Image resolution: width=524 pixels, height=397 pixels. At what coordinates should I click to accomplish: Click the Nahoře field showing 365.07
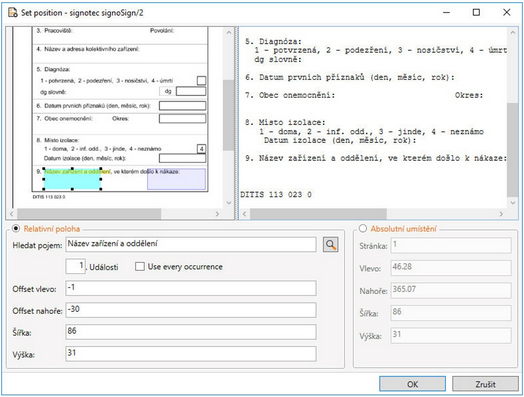tap(451, 290)
